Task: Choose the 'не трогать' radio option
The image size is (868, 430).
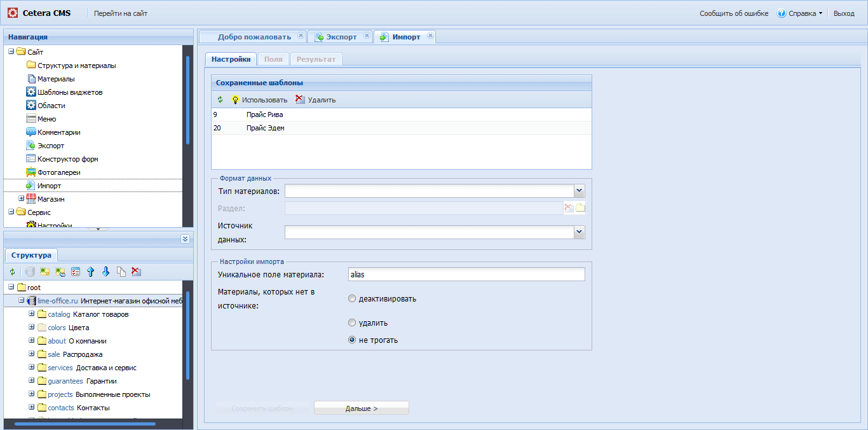Action: pos(352,340)
